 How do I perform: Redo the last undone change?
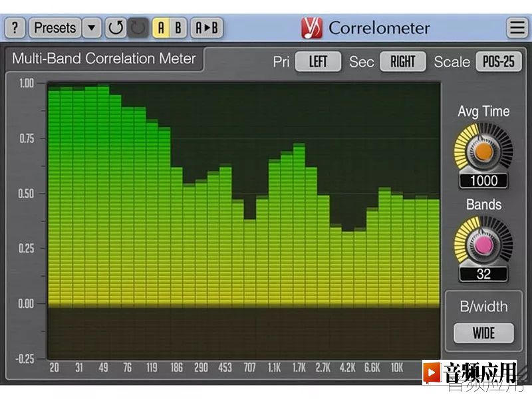pyautogui.click(x=138, y=27)
